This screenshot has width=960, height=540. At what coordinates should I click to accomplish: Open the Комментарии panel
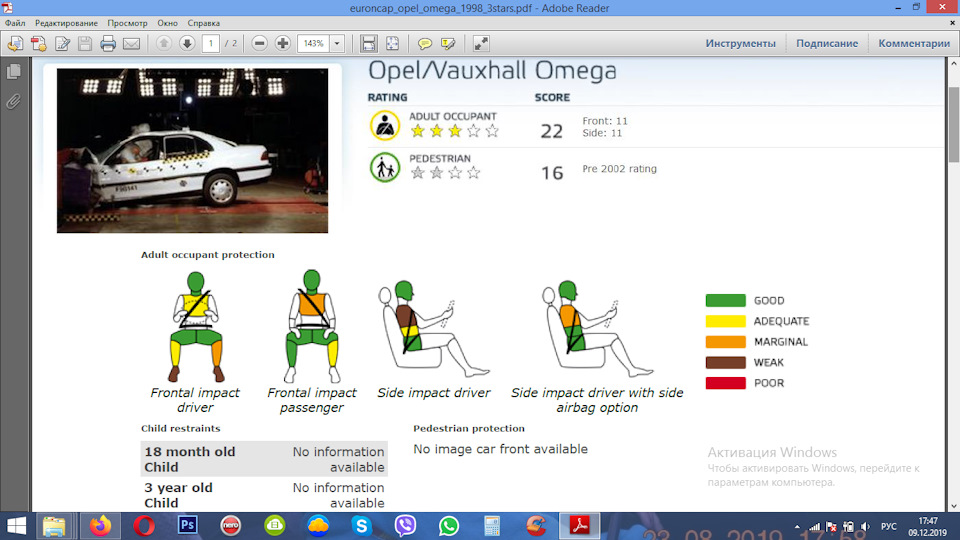click(x=914, y=43)
